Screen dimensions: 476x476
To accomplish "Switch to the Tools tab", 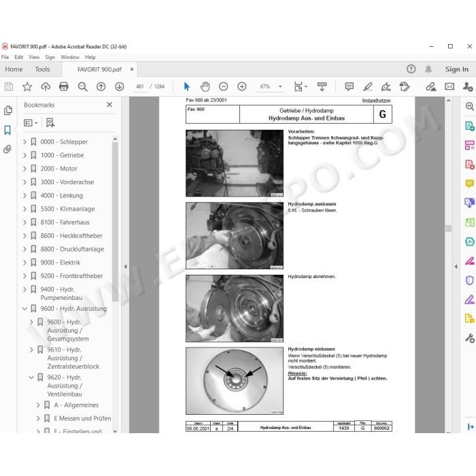I will 42,69.
